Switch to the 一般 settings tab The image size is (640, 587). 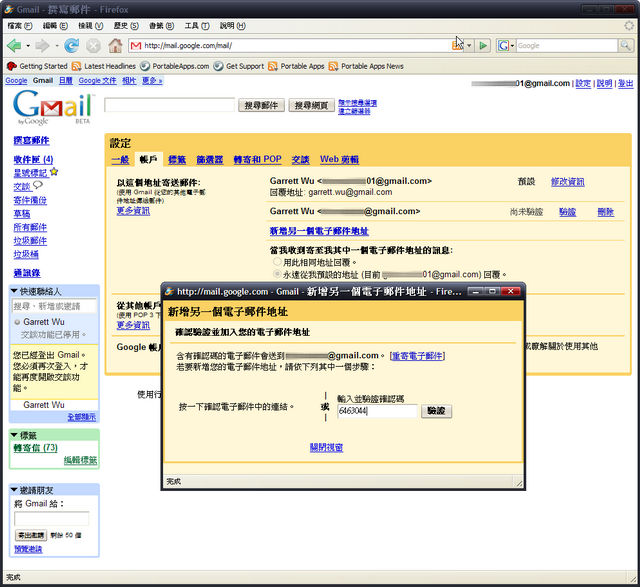pos(120,160)
